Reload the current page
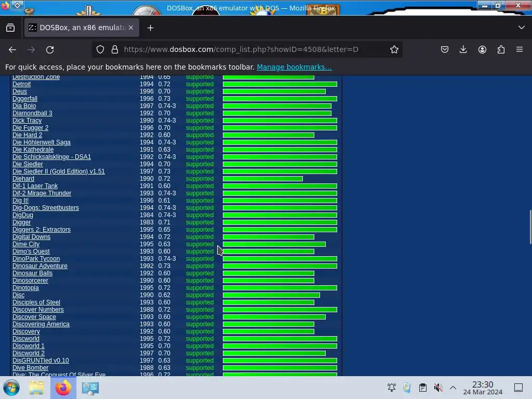532x399 pixels. (50, 49)
